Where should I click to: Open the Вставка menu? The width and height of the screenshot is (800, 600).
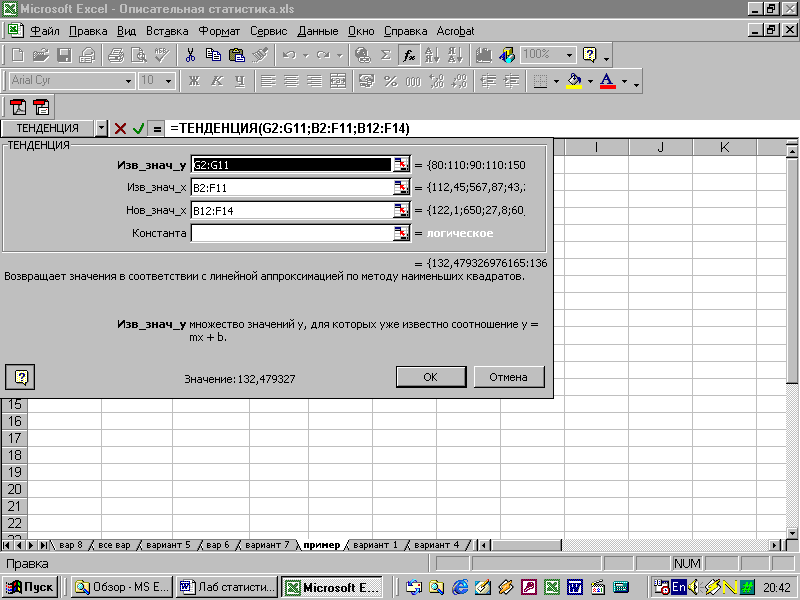click(x=167, y=31)
